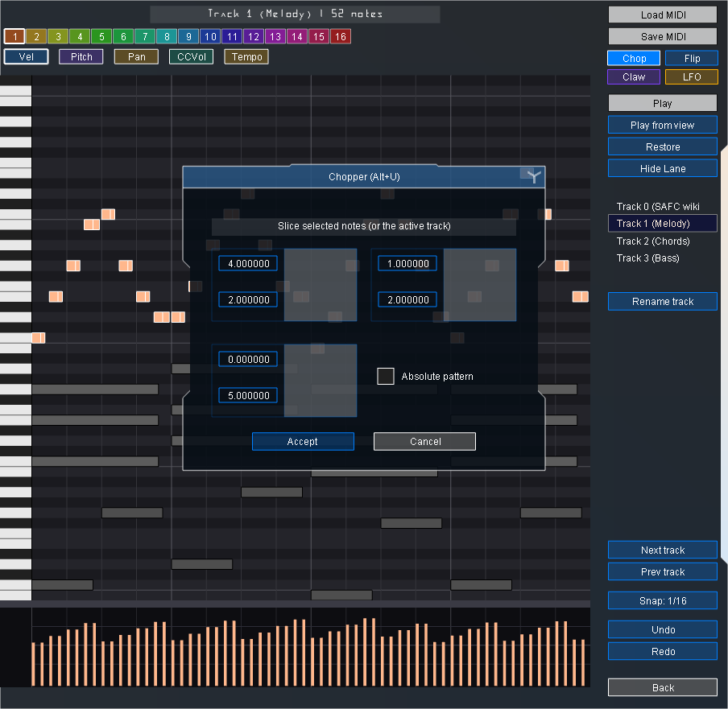728x709 pixels.
Task: Select channel 2 color button
Action: [36, 36]
